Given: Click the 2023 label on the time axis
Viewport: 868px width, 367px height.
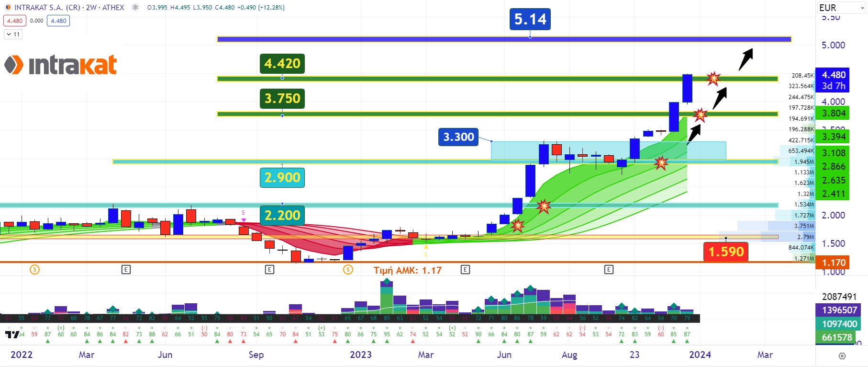Looking at the screenshot, I should pos(360,355).
